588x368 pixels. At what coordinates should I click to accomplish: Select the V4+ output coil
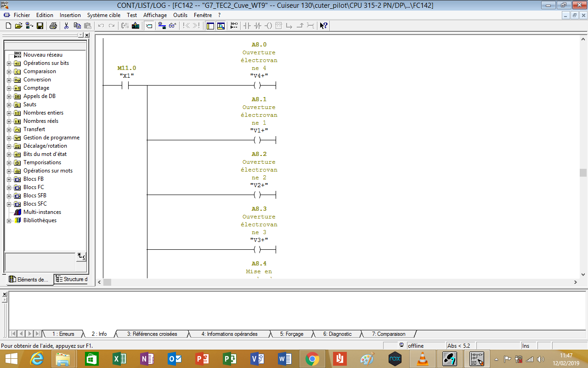[257, 86]
